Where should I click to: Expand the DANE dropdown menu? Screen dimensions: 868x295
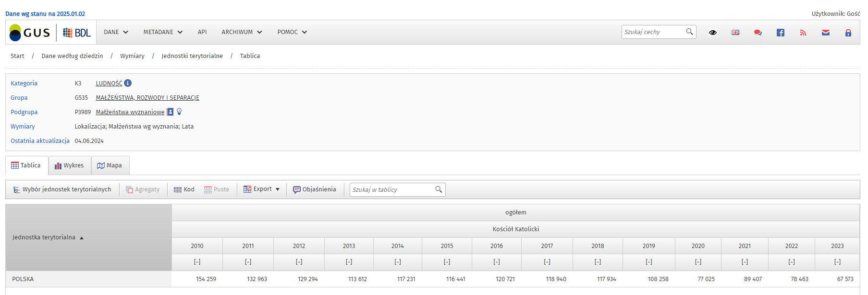pyautogui.click(x=116, y=32)
